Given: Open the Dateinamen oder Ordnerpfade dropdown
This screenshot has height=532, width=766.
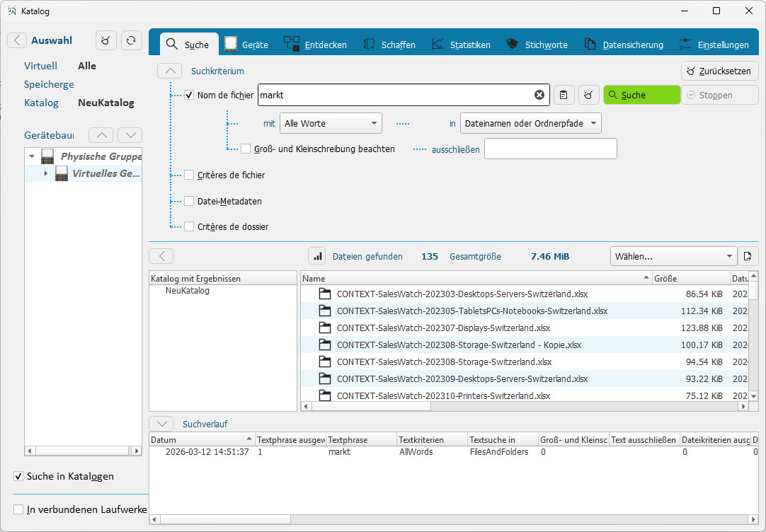Looking at the screenshot, I should coord(530,123).
